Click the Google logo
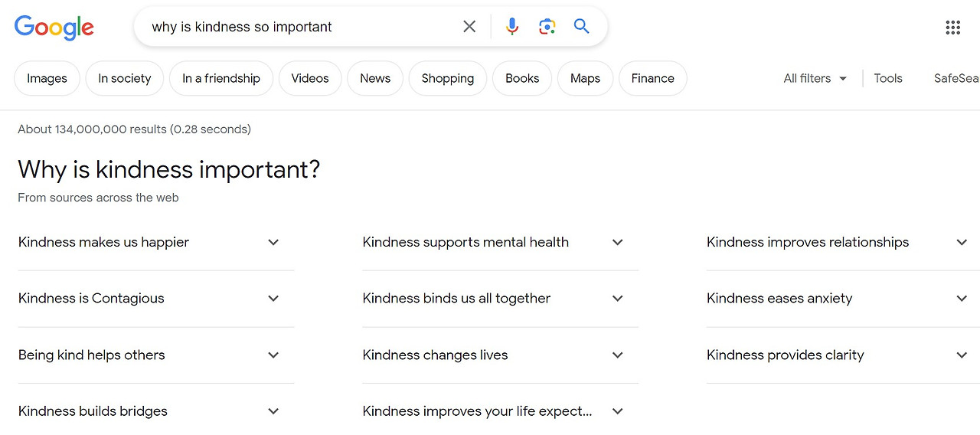The width and height of the screenshot is (980, 435). click(54, 28)
